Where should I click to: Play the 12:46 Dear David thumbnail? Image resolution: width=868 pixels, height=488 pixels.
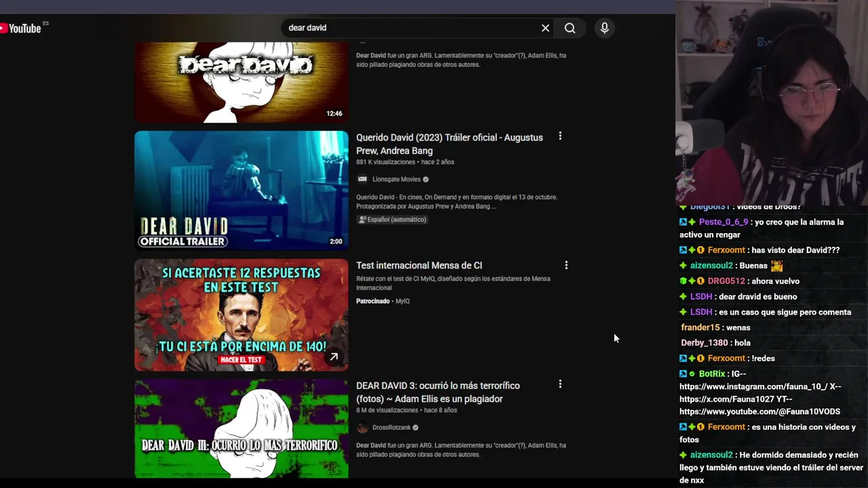coord(241,82)
